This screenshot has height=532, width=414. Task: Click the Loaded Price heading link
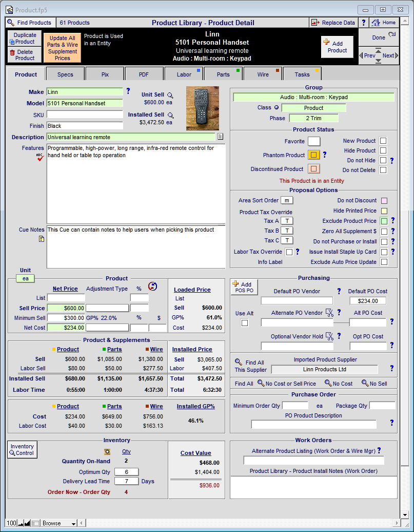[x=192, y=290]
